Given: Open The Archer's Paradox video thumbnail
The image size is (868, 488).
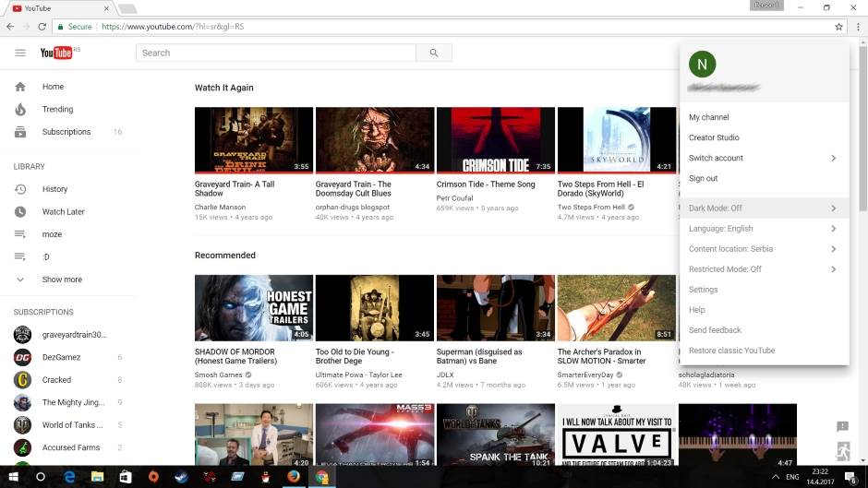Looking at the screenshot, I should 617,307.
